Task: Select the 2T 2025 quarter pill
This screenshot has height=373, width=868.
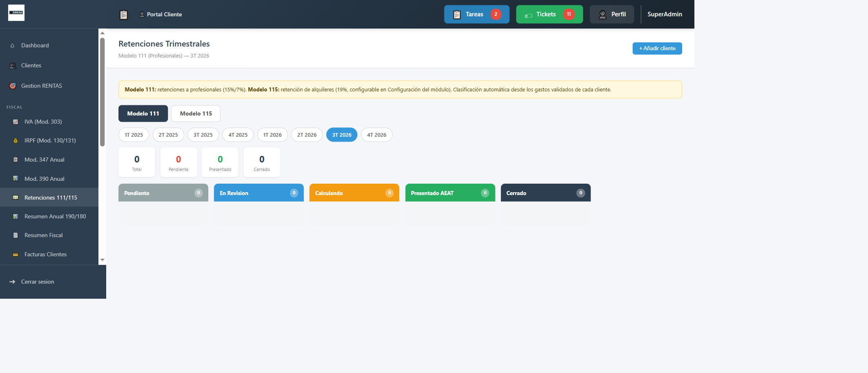Action: (168, 135)
